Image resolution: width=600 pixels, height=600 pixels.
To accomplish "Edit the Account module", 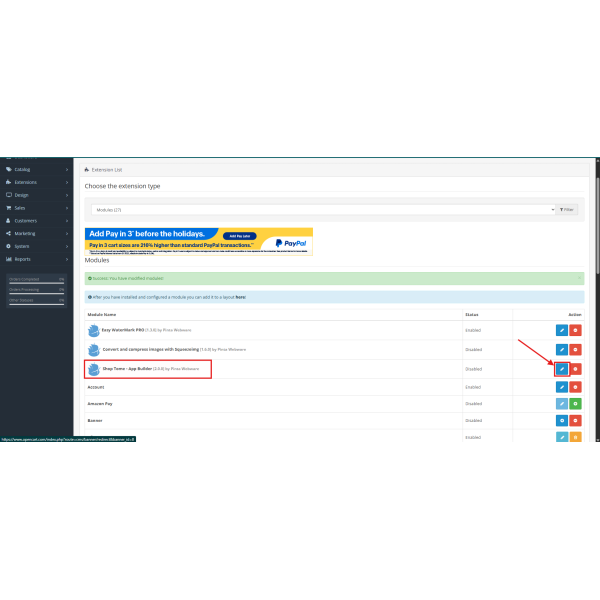I will [x=561, y=387].
